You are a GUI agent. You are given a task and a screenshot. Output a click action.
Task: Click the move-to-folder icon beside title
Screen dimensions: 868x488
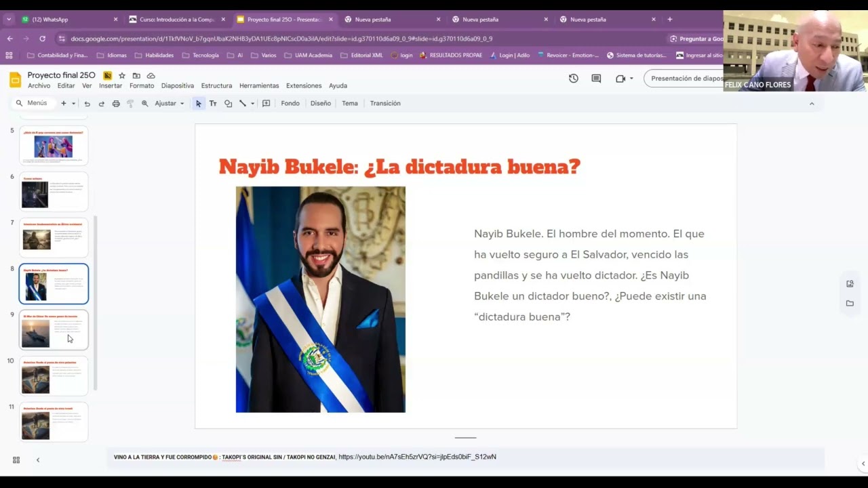pyautogui.click(x=136, y=76)
